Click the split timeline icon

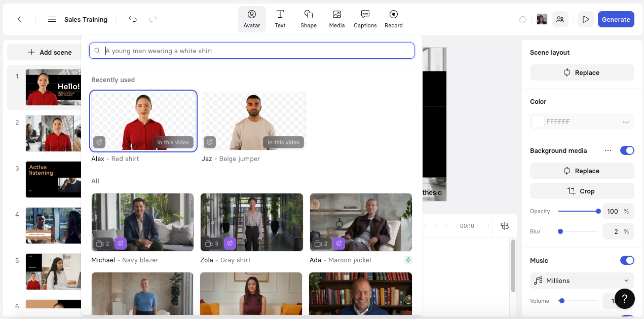pos(504,226)
